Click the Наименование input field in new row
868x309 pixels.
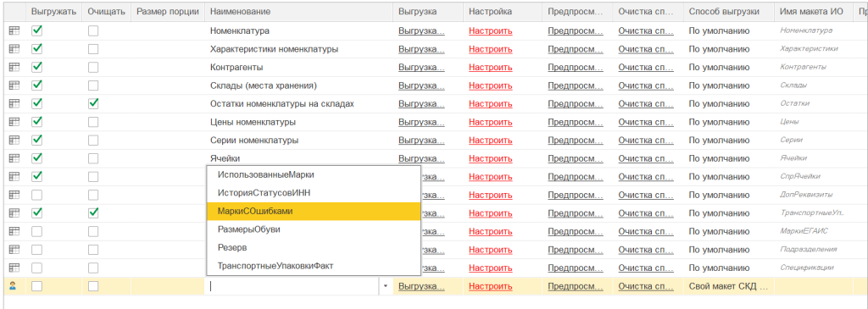pyautogui.click(x=292, y=287)
